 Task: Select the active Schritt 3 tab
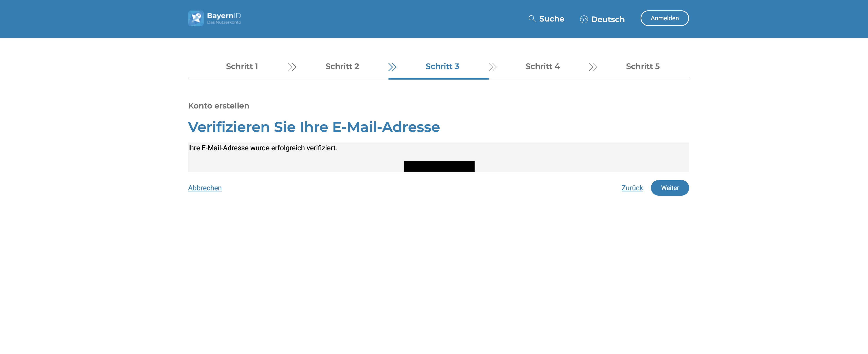pyautogui.click(x=442, y=66)
